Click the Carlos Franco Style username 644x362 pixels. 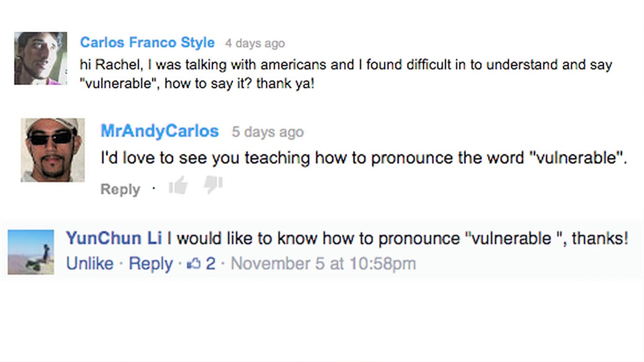[x=147, y=43]
